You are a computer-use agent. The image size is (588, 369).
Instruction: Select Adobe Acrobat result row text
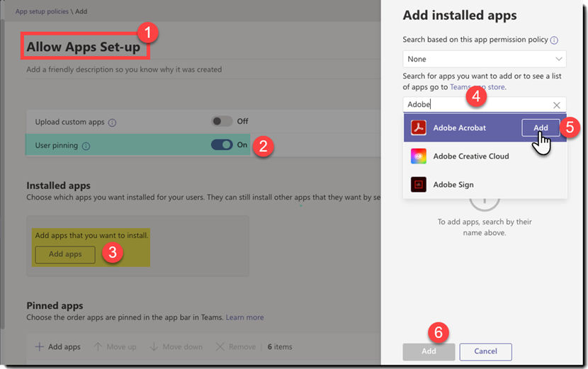(459, 128)
